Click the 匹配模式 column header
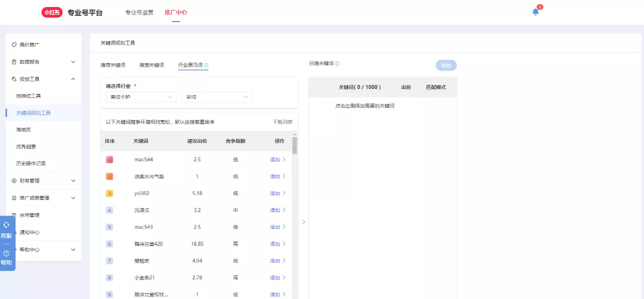Image resolution: width=644 pixels, height=299 pixels. point(436,87)
